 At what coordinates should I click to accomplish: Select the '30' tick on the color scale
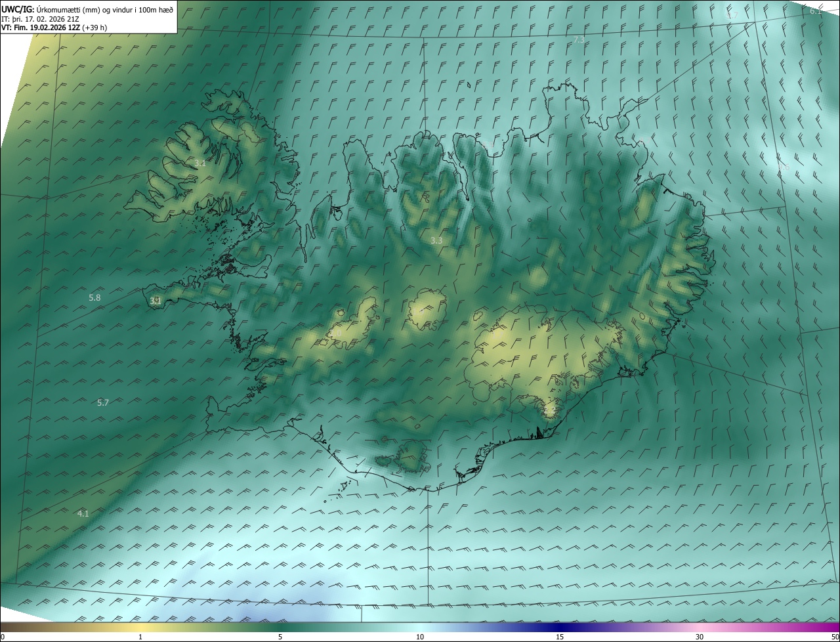tap(700, 637)
